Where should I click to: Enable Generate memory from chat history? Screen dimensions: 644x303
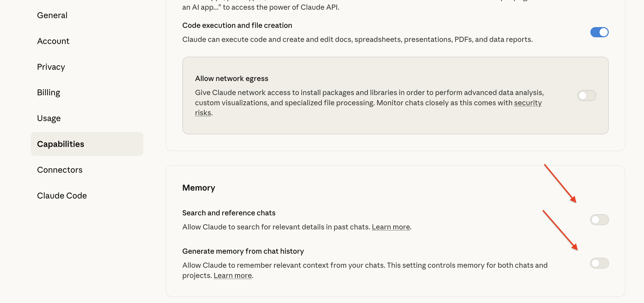599,263
